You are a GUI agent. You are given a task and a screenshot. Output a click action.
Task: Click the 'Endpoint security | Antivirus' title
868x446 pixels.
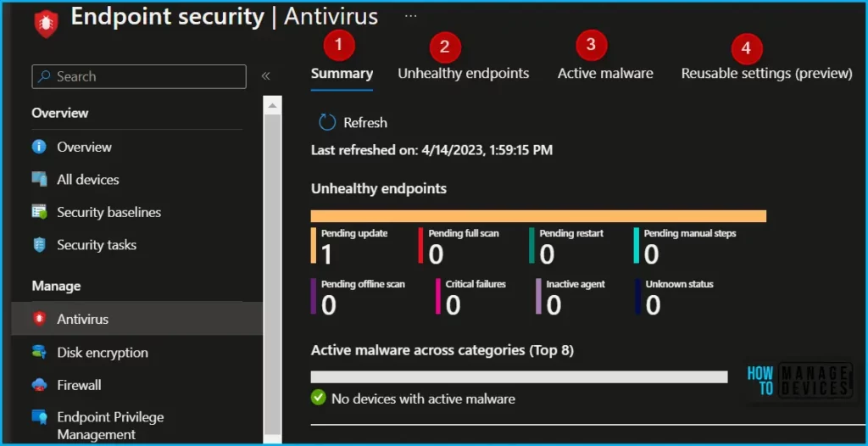click(x=224, y=17)
